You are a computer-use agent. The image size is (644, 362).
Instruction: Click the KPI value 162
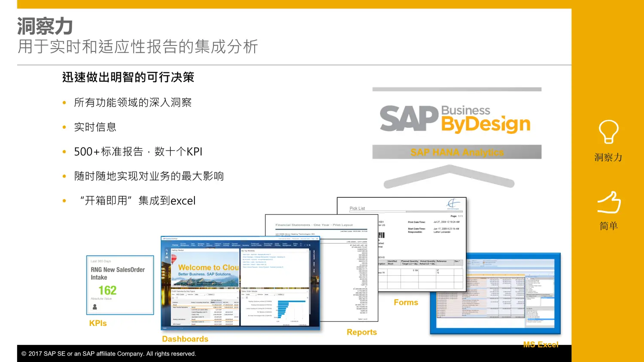click(107, 290)
